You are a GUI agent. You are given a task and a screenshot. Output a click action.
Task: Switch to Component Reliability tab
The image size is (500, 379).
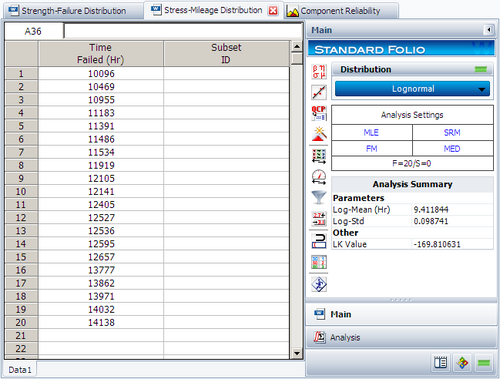pyautogui.click(x=340, y=11)
